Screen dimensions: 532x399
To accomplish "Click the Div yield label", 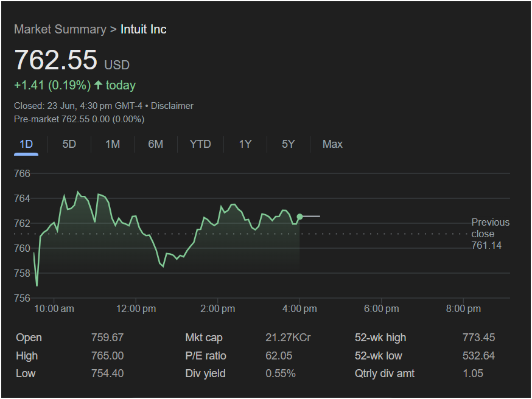I will click(x=205, y=373).
